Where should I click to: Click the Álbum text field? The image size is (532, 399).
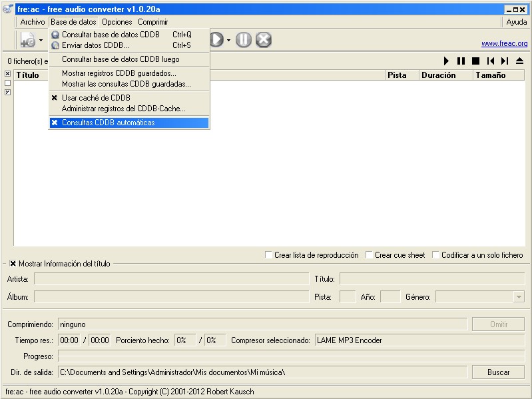coord(171,297)
